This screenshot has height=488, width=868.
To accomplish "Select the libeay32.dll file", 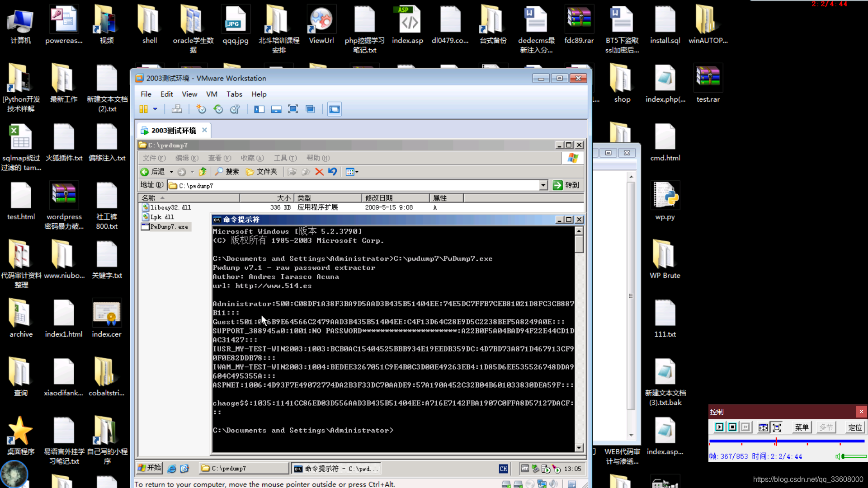I will coord(166,207).
